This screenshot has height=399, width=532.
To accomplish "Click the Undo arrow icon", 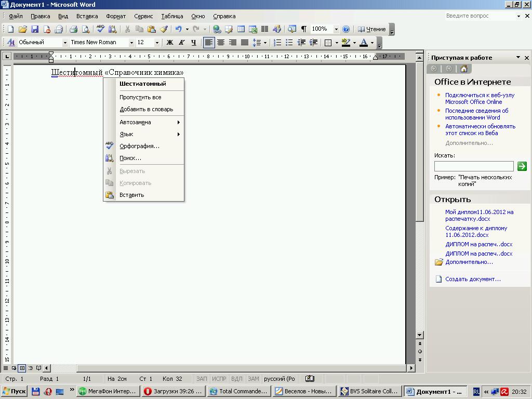I will (x=178, y=29).
